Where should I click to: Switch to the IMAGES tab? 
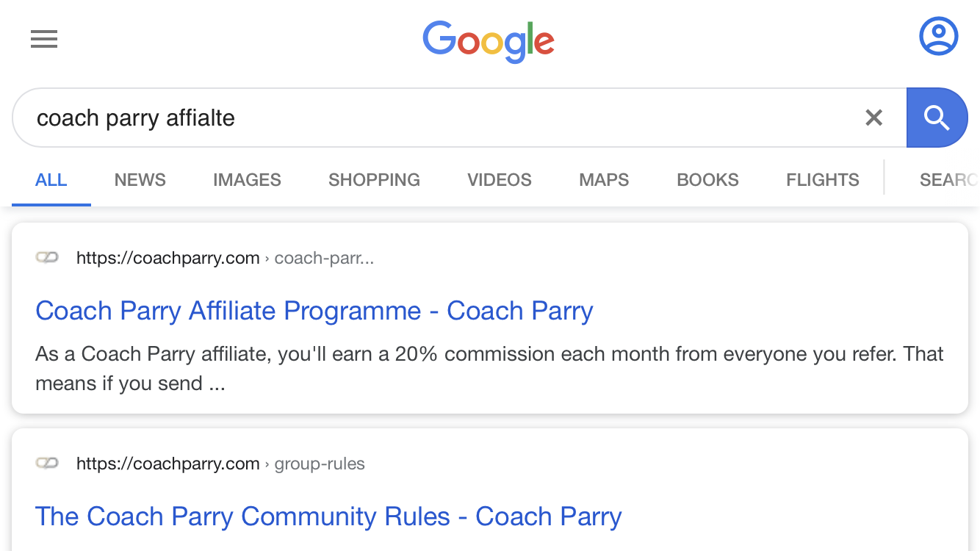pyautogui.click(x=247, y=180)
